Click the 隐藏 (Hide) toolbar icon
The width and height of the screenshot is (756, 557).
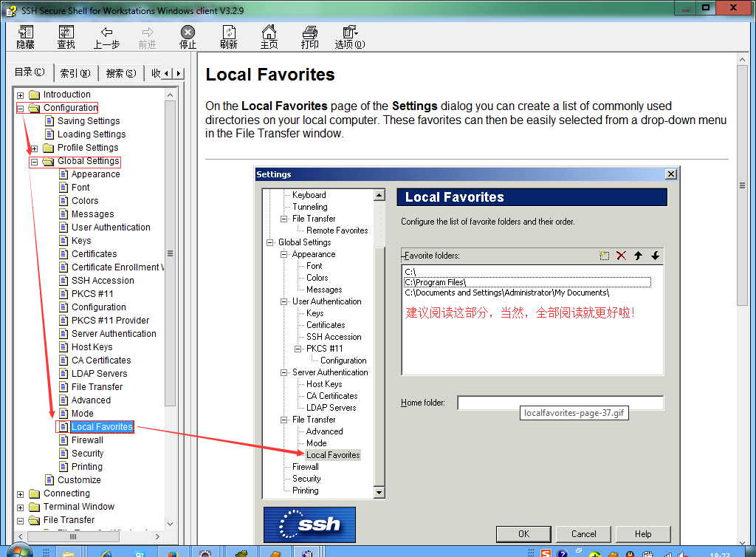(x=26, y=37)
